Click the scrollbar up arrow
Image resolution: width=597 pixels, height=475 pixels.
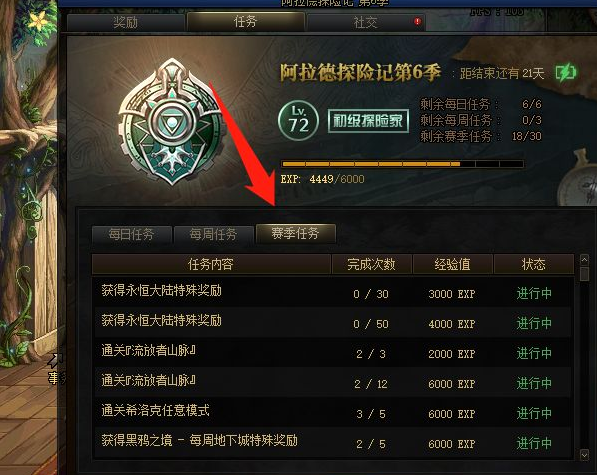[584, 260]
